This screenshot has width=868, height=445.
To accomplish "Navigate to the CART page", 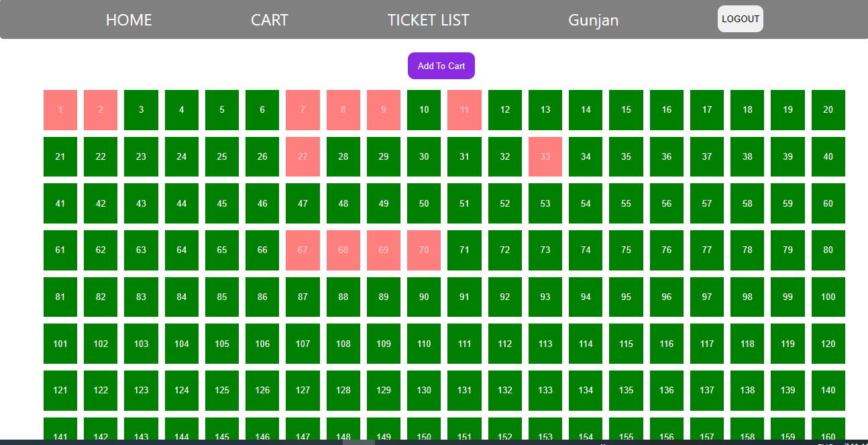I will pos(270,19).
